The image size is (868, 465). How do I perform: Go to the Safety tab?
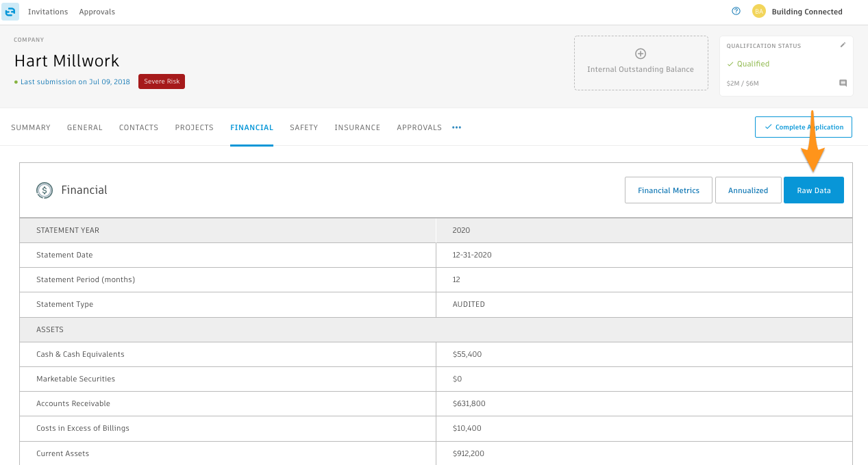coord(303,127)
